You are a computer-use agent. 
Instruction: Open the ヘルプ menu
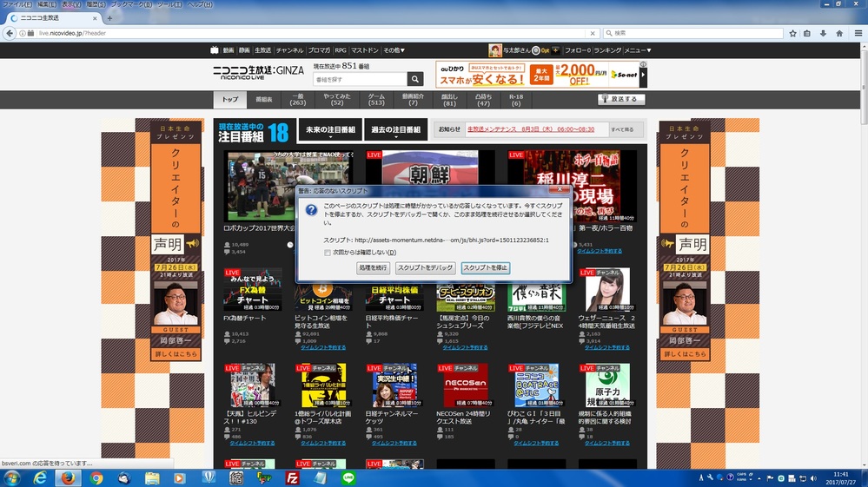200,4
